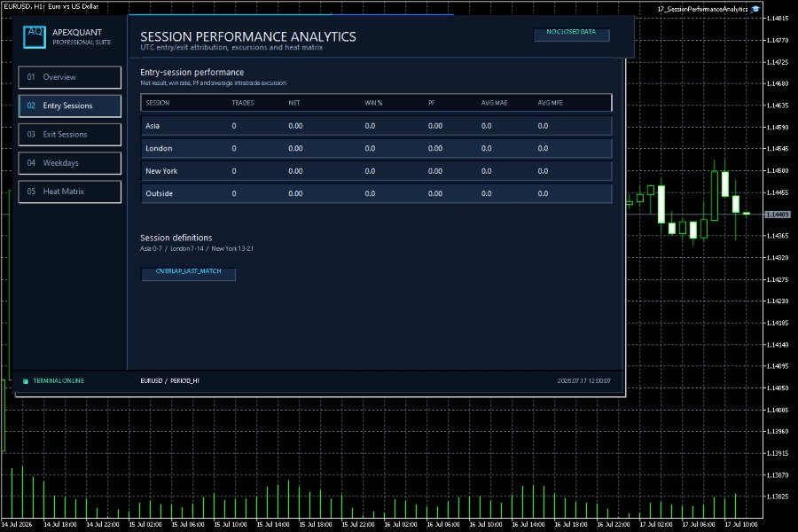Select the London session row label
This screenshot has height=532, width=798.
pyautogui.click(x=159, y=148)
